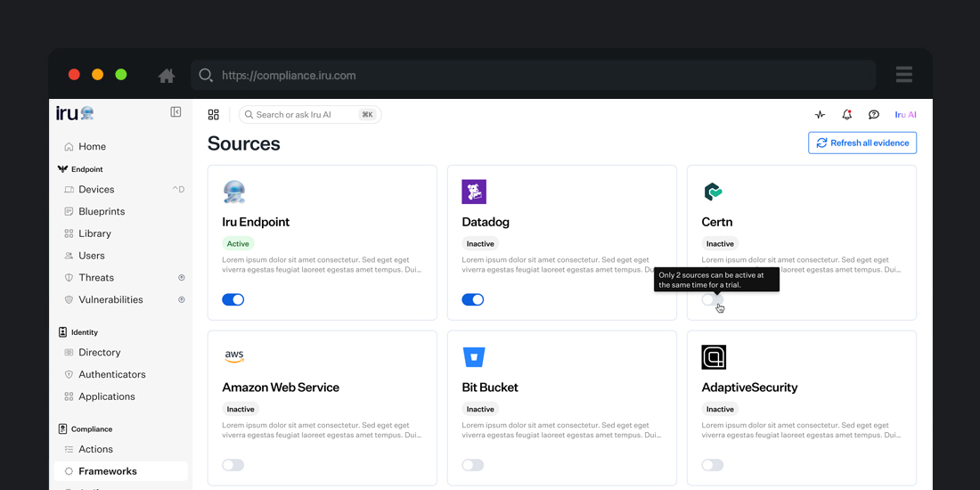Click the Devices ^D shortcut hint
980x490 pixels.
(179, 190)
